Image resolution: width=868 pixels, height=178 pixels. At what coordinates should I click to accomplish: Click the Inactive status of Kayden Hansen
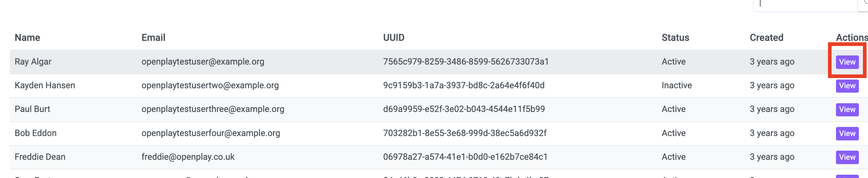point(676,85)
